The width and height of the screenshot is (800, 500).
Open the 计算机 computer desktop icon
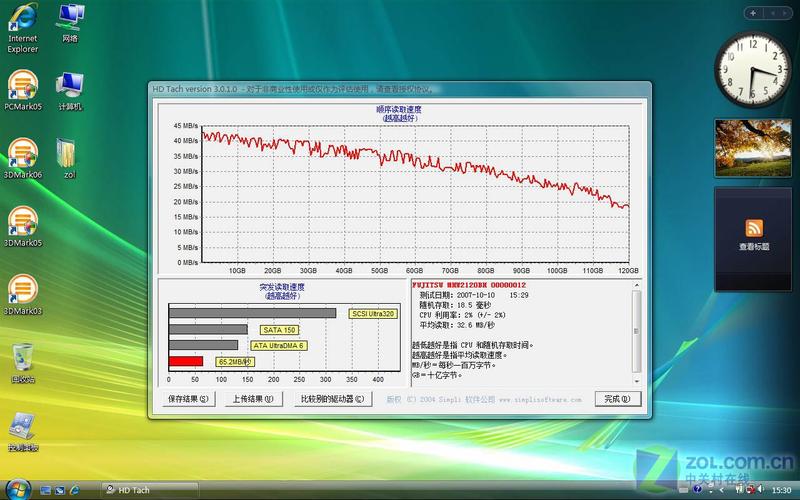point(70,91)
